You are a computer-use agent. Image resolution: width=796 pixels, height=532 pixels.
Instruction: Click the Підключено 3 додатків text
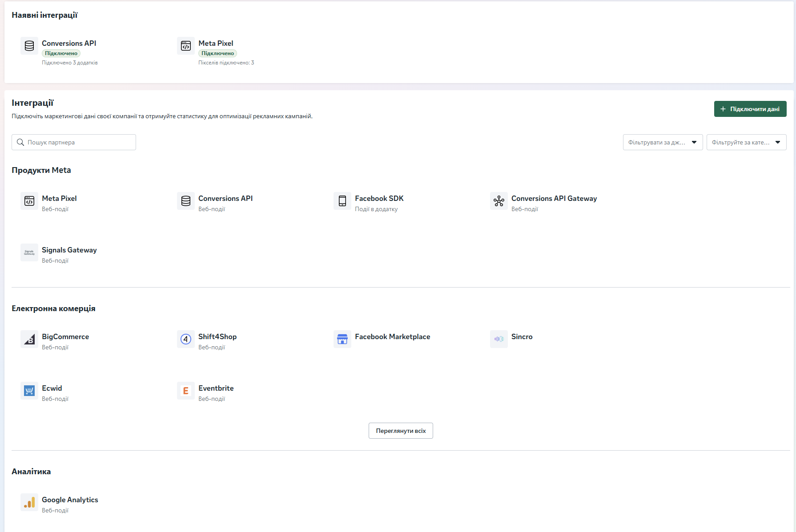tap(70, 63)
